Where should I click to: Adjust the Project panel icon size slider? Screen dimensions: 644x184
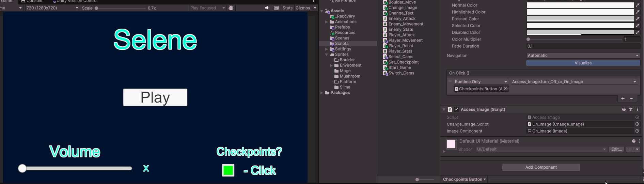click(x=425, y=180)
